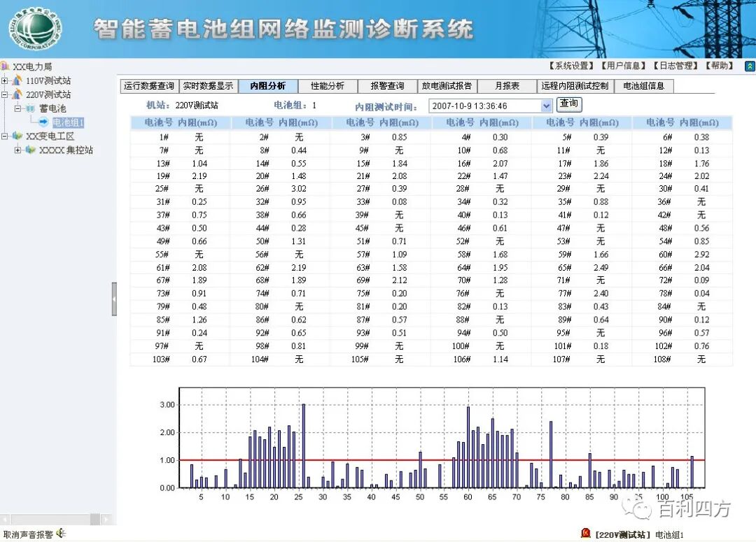Screen dimensions: 756x542
Task: Click the 220V测试站 station icon
Action: (x=17, y=94)
